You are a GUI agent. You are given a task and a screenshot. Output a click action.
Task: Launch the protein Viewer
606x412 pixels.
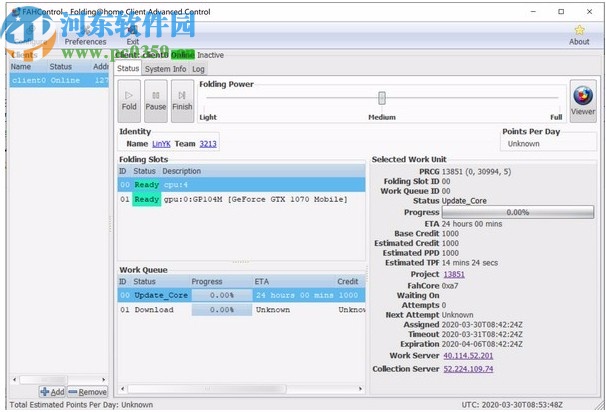click(583, 101)
